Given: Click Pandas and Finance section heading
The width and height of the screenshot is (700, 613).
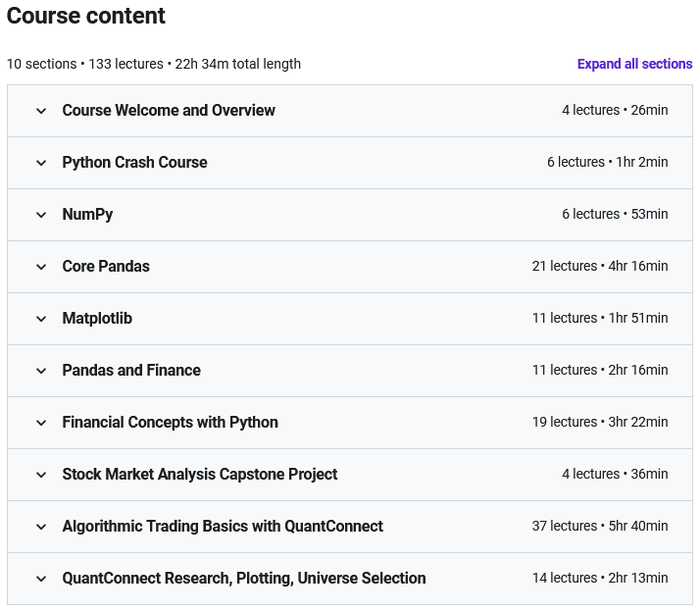Looking at the screenshot, I should [x=131, y=371].
